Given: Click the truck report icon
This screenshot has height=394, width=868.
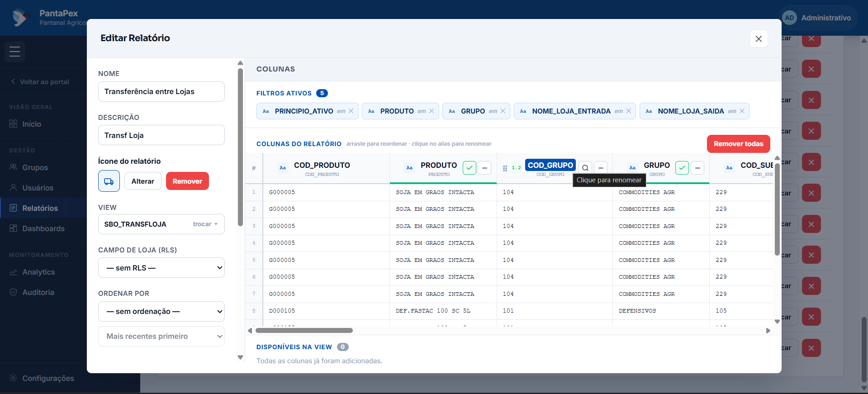Looking at the screenshot, I should 109,181.
